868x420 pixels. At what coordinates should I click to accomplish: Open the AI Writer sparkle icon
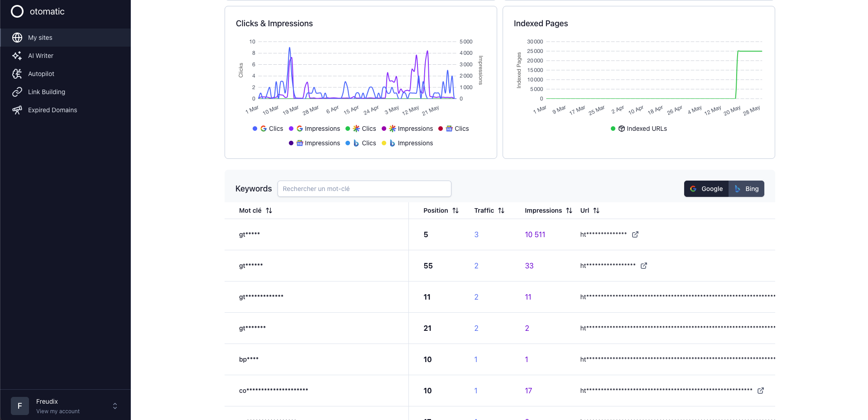click(x=17, y=56)
